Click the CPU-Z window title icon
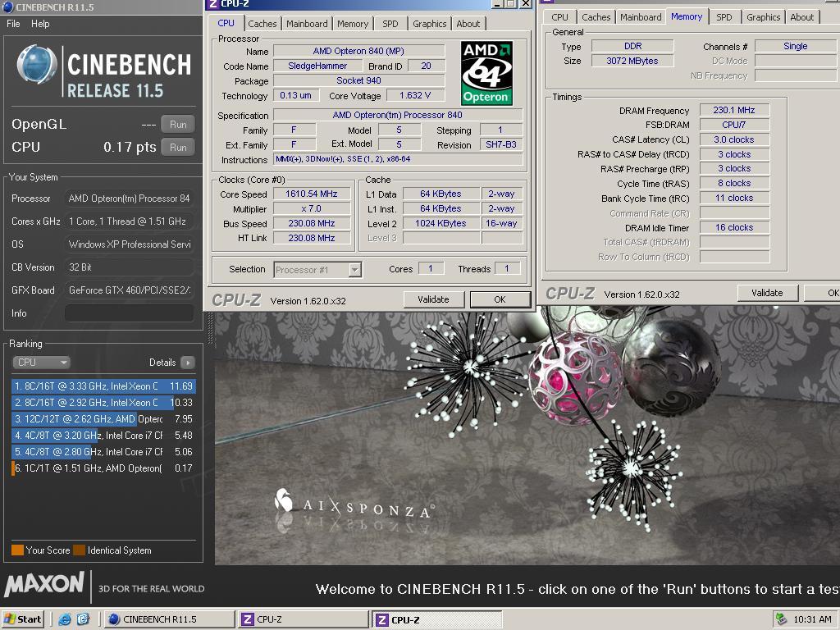This screenshot has height=630, width=840. pos(212,4)
